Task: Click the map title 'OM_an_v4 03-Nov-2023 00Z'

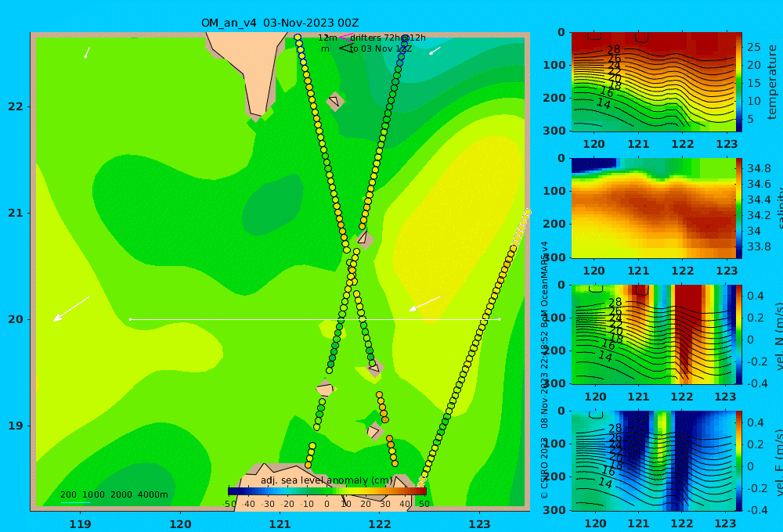Action: click(280, 23)
